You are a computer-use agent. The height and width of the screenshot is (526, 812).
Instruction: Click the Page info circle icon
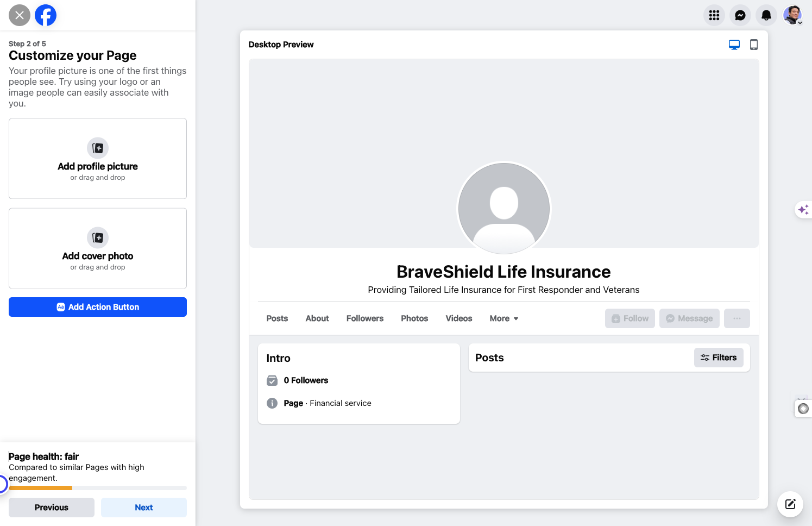tap(272, 403)
